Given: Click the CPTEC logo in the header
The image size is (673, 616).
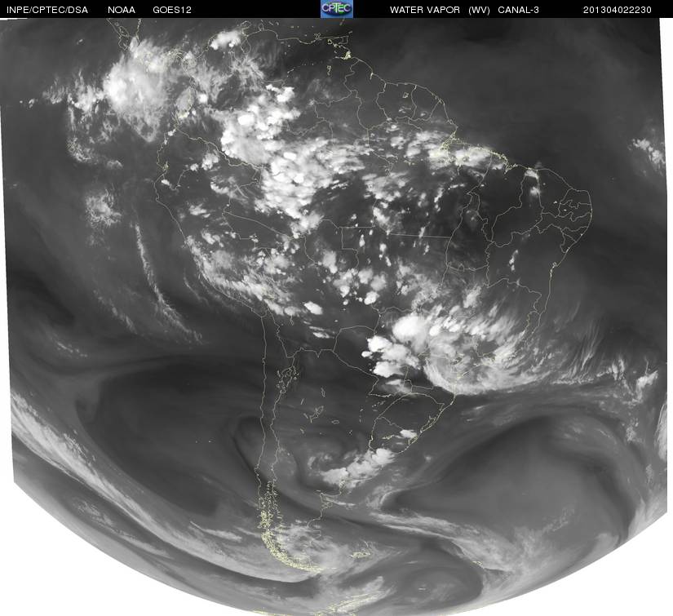Looking at the screenshot, I should click(337, 9).
